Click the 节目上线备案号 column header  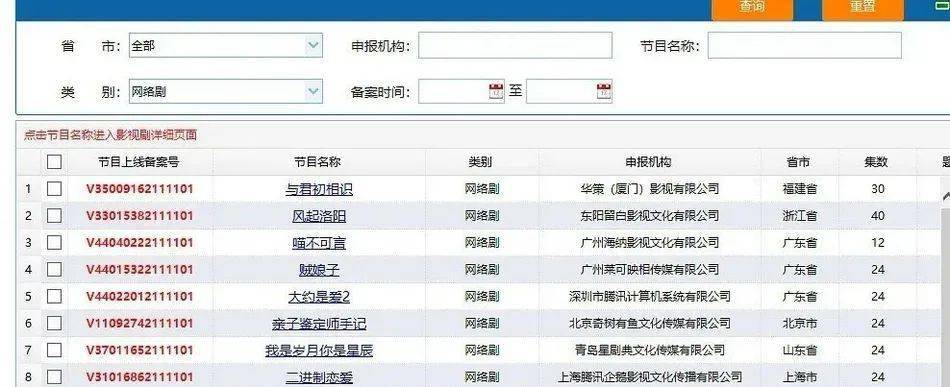(x=139, y=162)
